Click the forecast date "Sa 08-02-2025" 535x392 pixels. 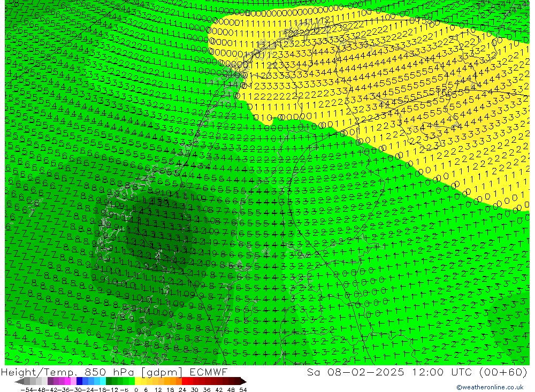pos(347,372)
